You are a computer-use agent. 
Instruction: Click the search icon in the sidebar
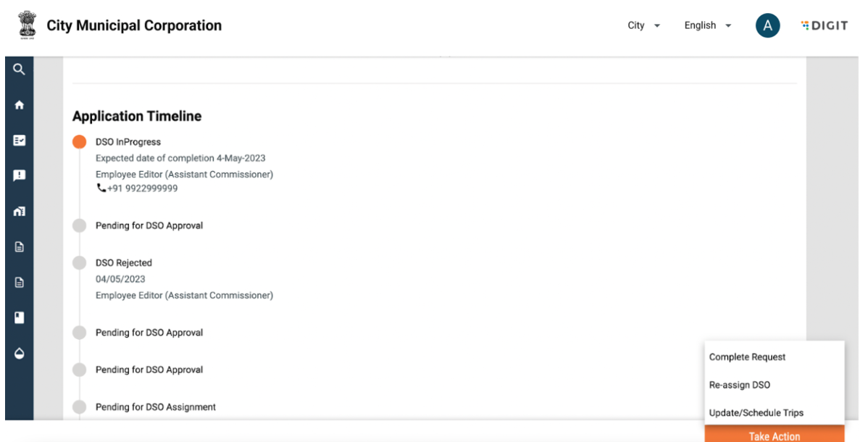(19, 70)
